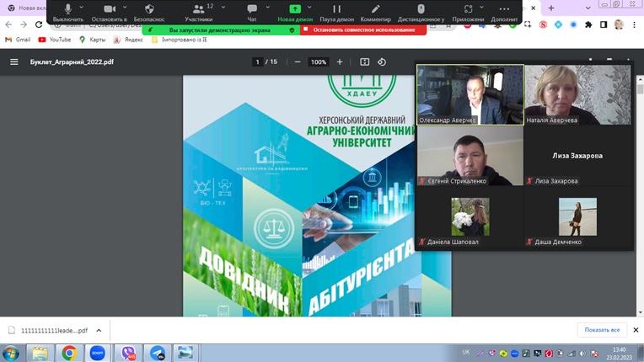Click the PDF vertical scrollbar thumb
Viewport: 644px width, 362px height.
[640, 89]
